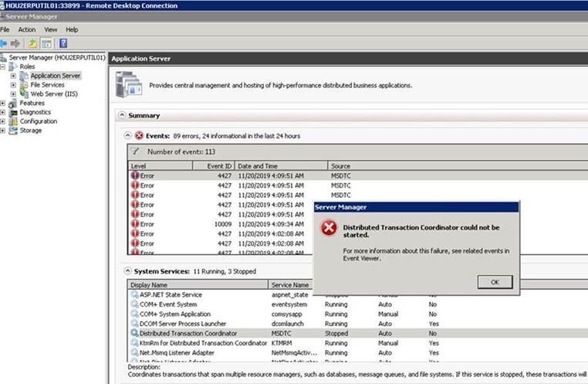Select Roles in the console tree

(27, 66)
